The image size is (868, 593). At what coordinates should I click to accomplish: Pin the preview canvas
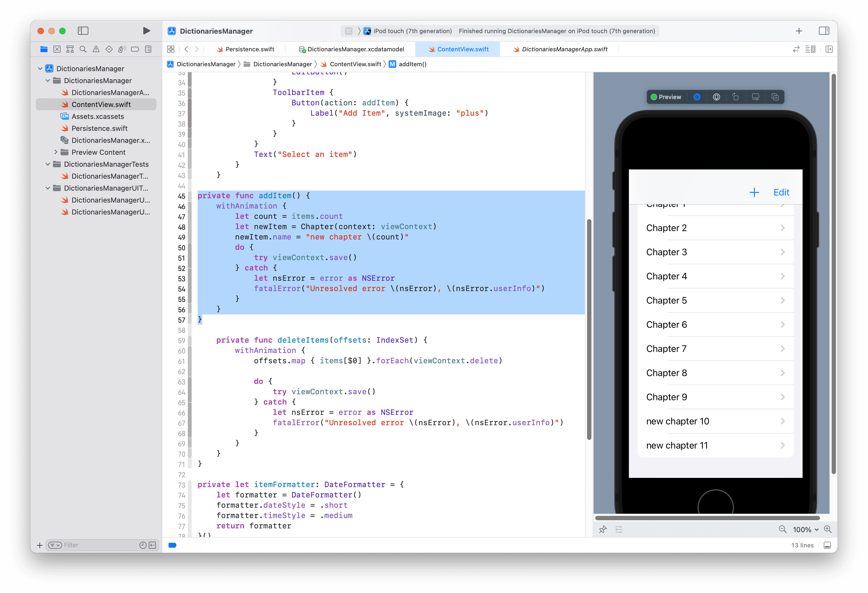tap(603, 529)
